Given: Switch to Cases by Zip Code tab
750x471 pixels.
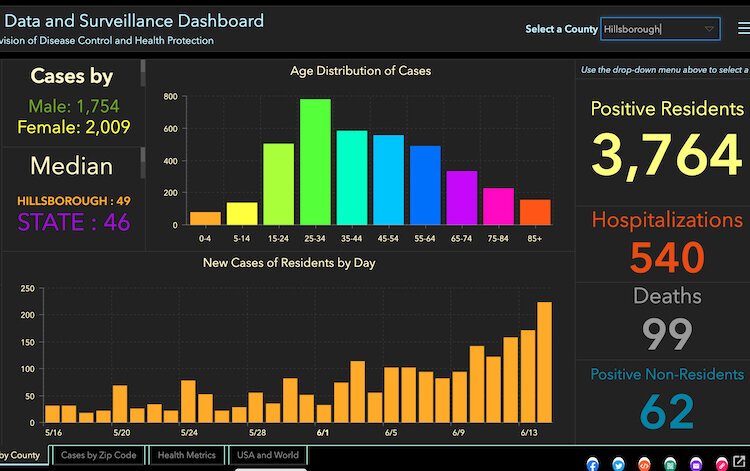Looking at the screenshot, I should (99, 455).
